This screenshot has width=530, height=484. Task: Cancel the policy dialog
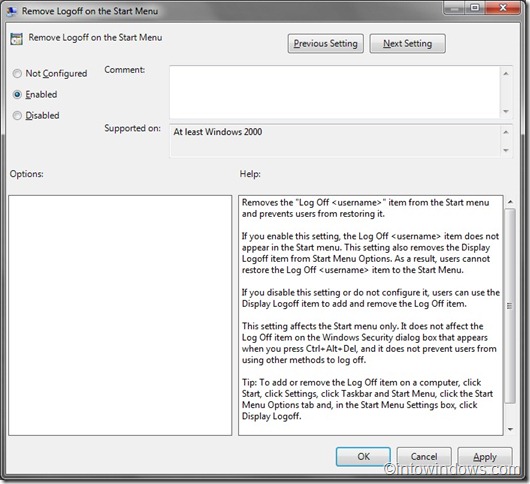424,457
